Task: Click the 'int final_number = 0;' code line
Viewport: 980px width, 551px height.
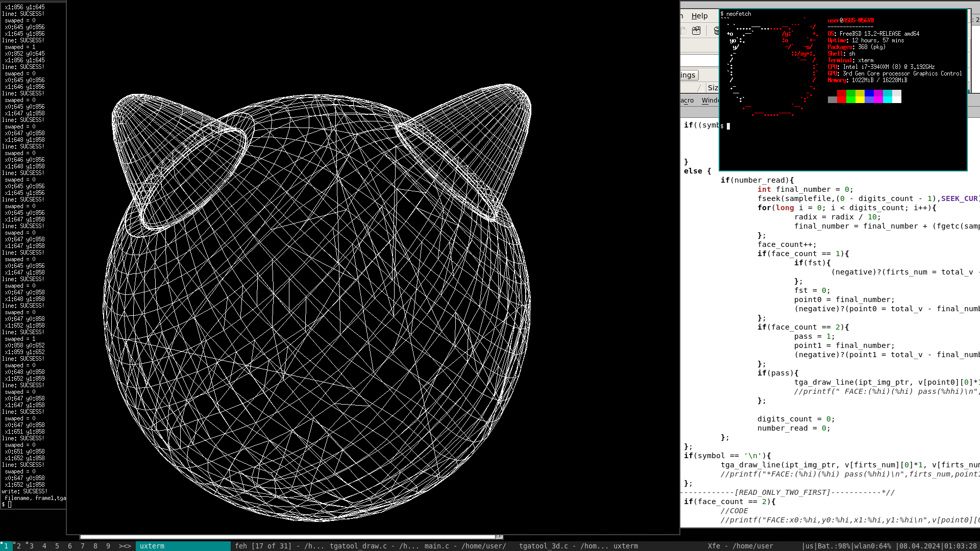Action: [x=805, y=189]
